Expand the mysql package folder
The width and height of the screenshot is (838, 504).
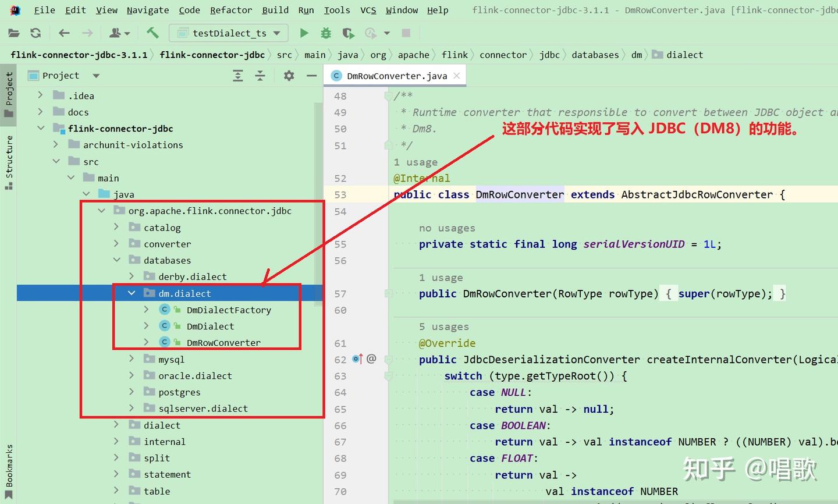pyautogui.click(x=132, y=359)
